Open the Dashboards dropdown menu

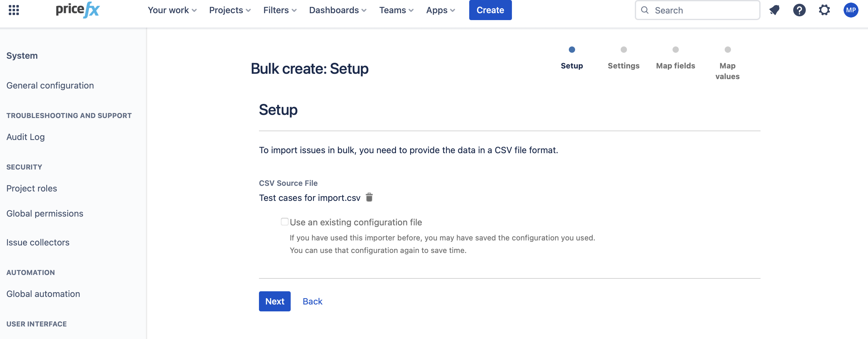(x=338, y=10)
